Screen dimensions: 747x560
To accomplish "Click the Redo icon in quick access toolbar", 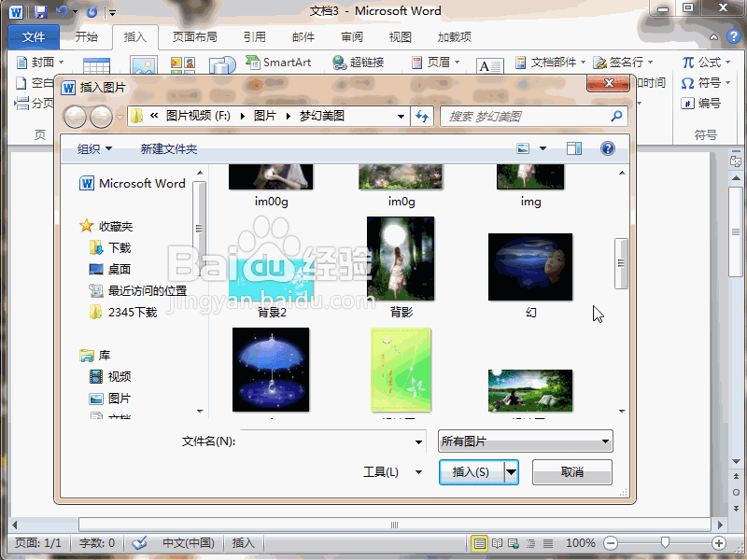I will [92, 11].
